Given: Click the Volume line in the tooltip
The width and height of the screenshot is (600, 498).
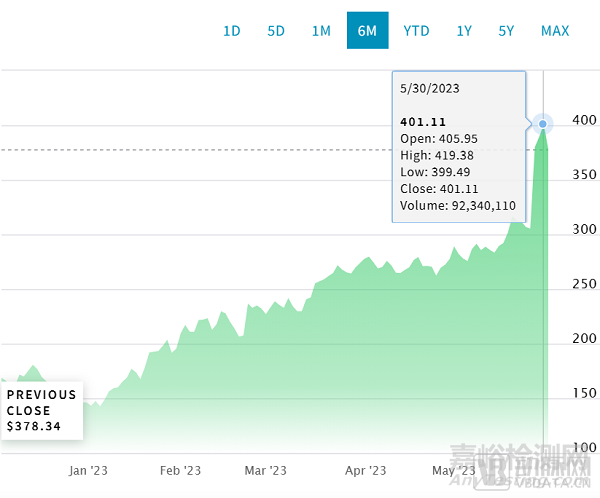Looking at the screenshot, I should tap(457, 207).
